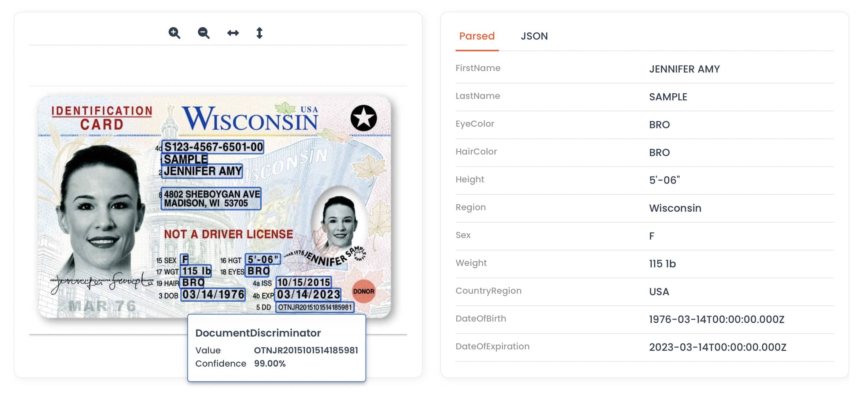Select the DateOfBirth row in parsed results
868x397 pixels.
[644, 319]
